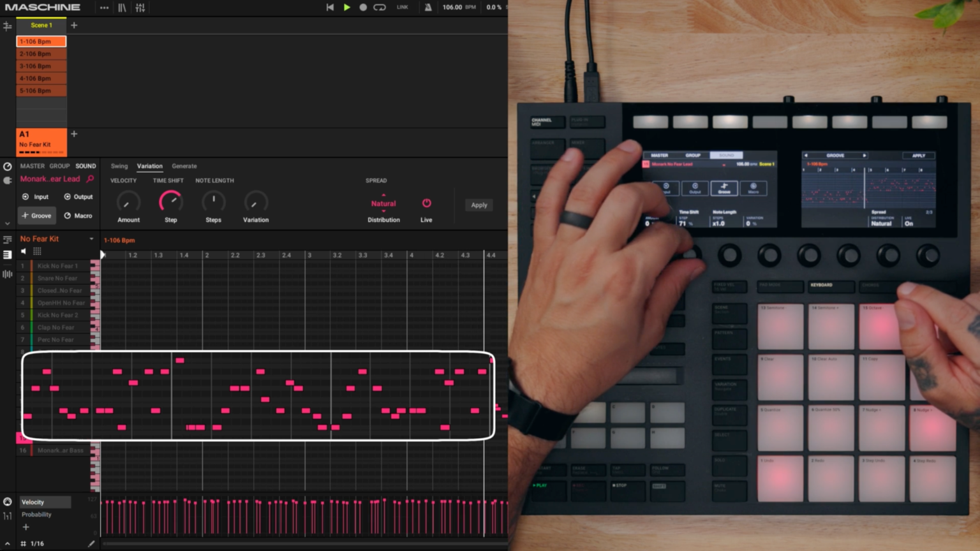Click the green Play button
The height and width of the screenshot is (551, 980).
pos(346,8)
